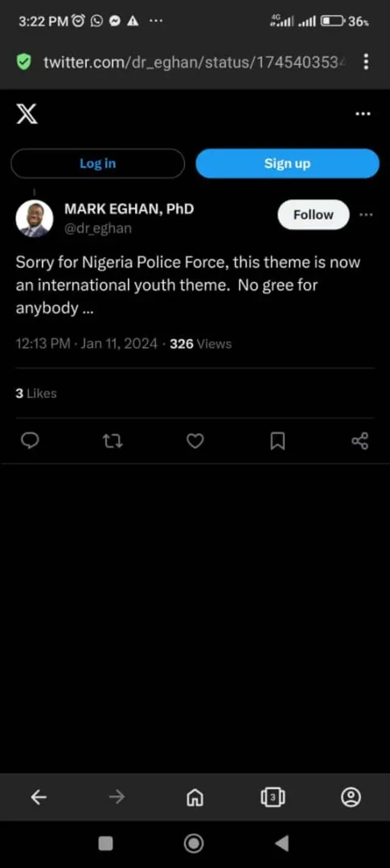Screen dimensions: 390x868
Task: Expand tweet options next to Follow
Action: tap(366, 214)
